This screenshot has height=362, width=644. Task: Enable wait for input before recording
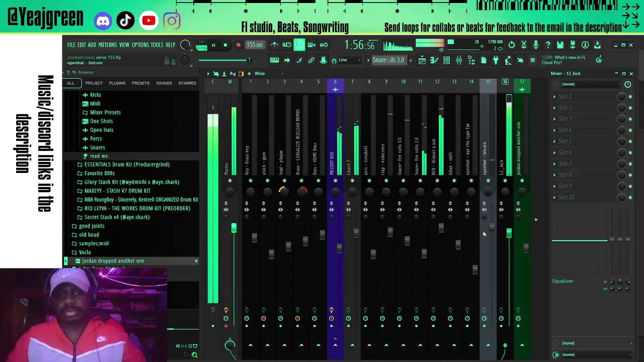point(287,45)
